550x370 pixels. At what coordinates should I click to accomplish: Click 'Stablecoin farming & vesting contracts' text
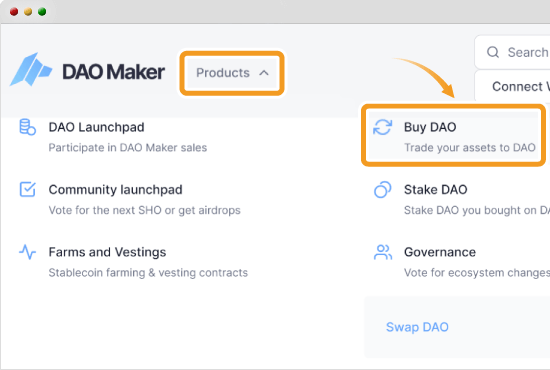148,273
